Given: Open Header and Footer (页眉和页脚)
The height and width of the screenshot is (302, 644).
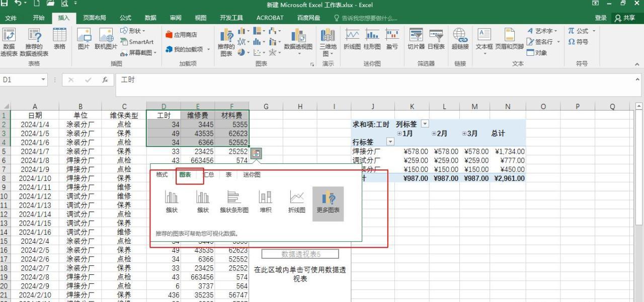Looking at the screenshot, I should click(509, 39).
